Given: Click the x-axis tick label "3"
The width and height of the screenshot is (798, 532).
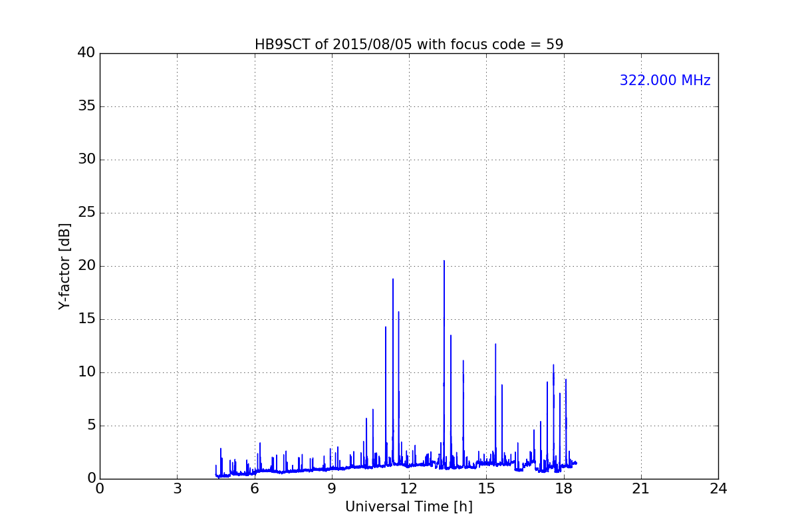Looking at the screenshot, I should point(177,489).
